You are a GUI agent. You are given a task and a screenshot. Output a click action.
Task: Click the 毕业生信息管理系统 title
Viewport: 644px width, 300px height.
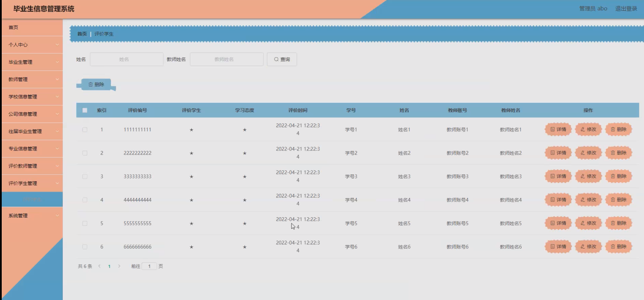point(44,9)
